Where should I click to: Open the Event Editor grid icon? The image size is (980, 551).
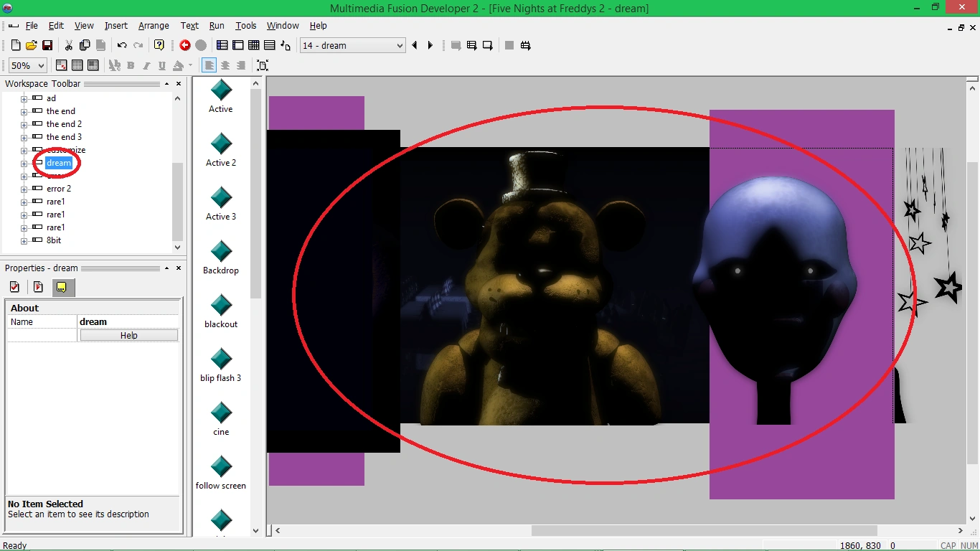pyautogui.click(x=254, y=45)
